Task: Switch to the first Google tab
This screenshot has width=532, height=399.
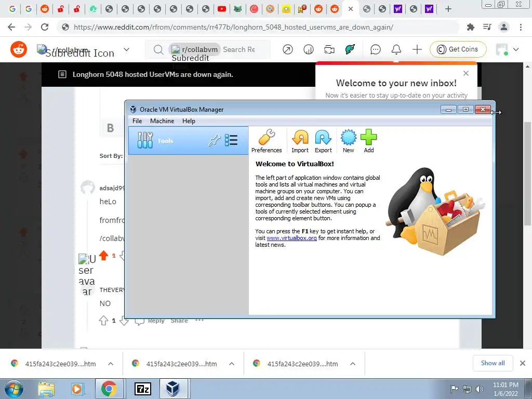Action: coord(12,9)
